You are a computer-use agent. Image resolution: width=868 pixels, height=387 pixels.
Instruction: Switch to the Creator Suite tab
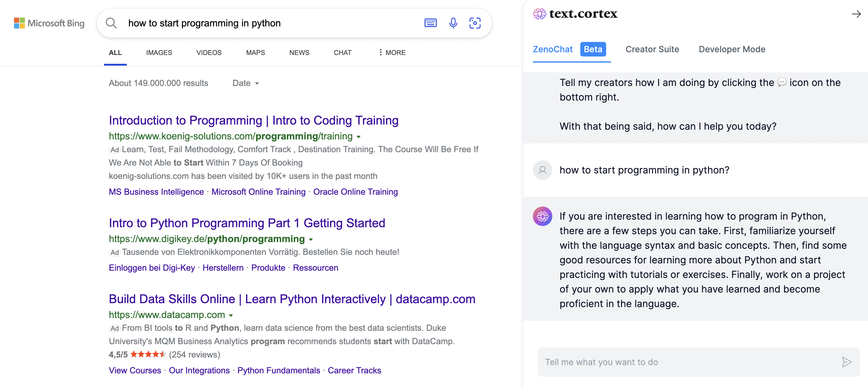click(652, 49)
